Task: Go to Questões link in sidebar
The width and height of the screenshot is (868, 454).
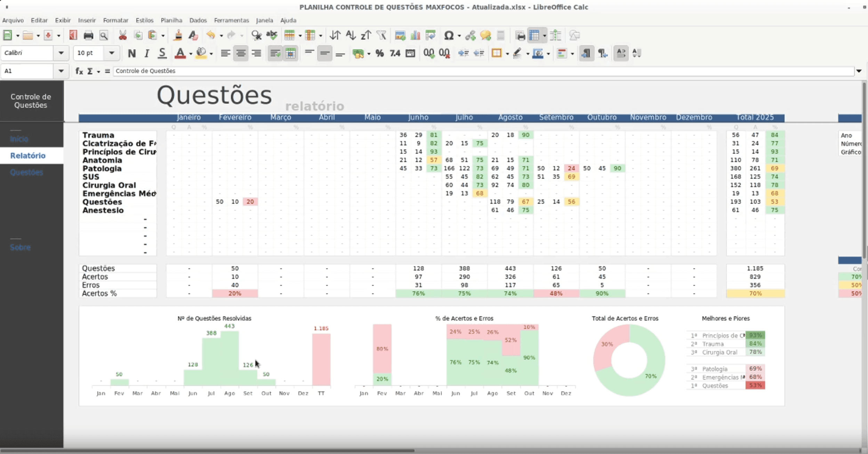Action: coord(26,172)
